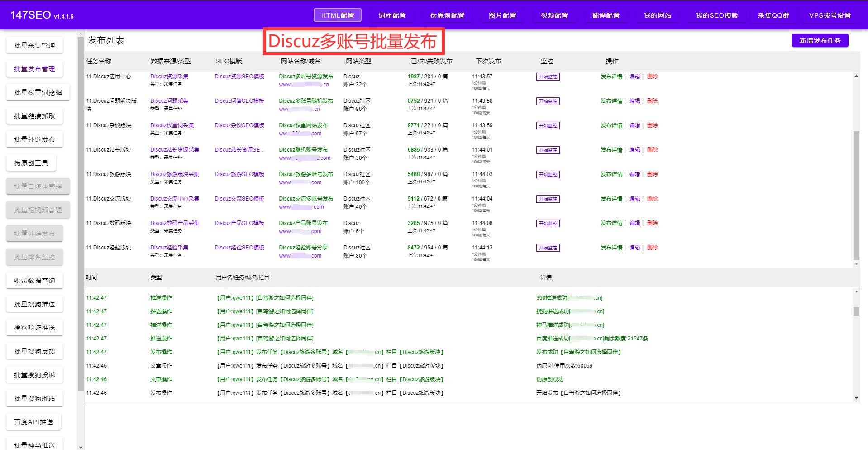Select 伪原创成功 log detail entry
The height and width of the screenshot is (450, 868).
550,379
